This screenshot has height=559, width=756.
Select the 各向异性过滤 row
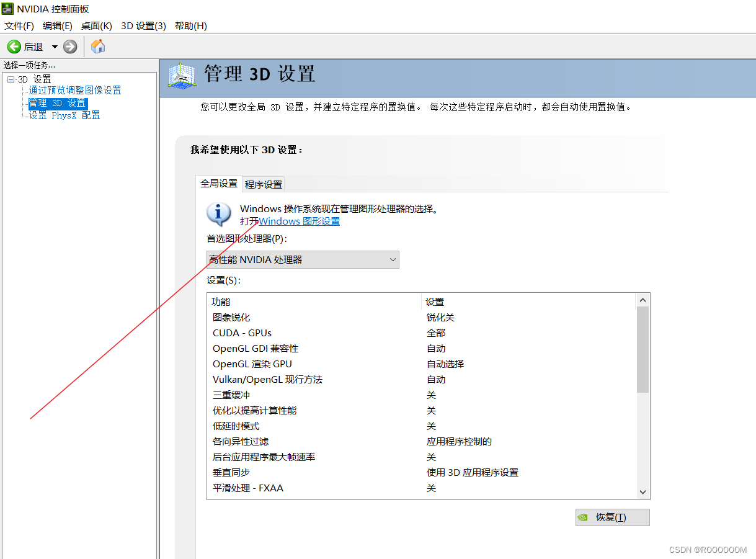click(422, 441)
